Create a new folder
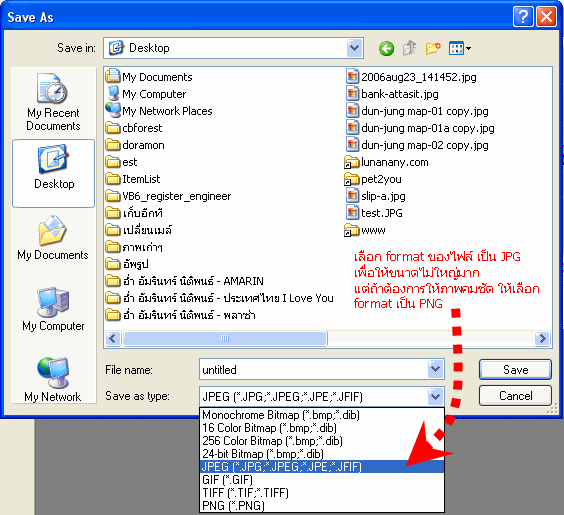This screenshot has width=564, height=515. [433, 48]
